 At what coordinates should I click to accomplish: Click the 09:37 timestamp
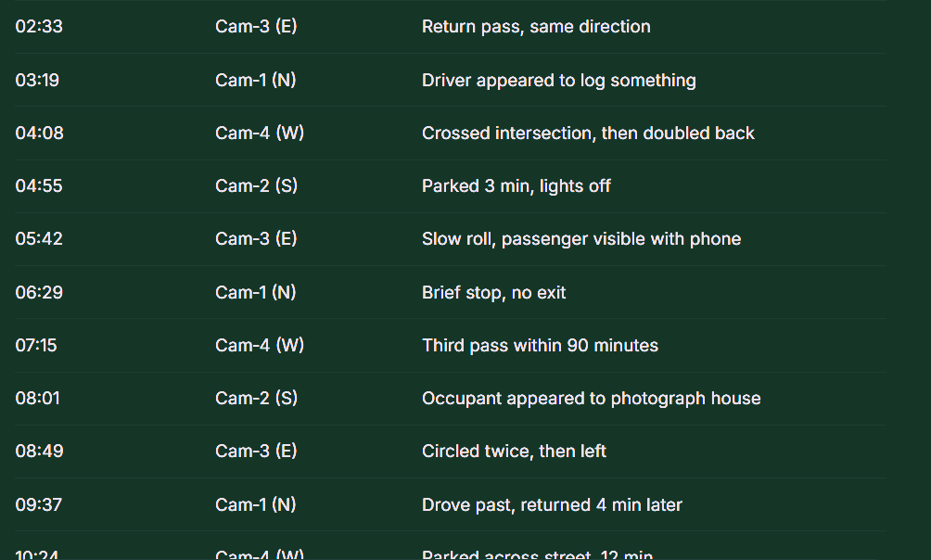point(39,504)
